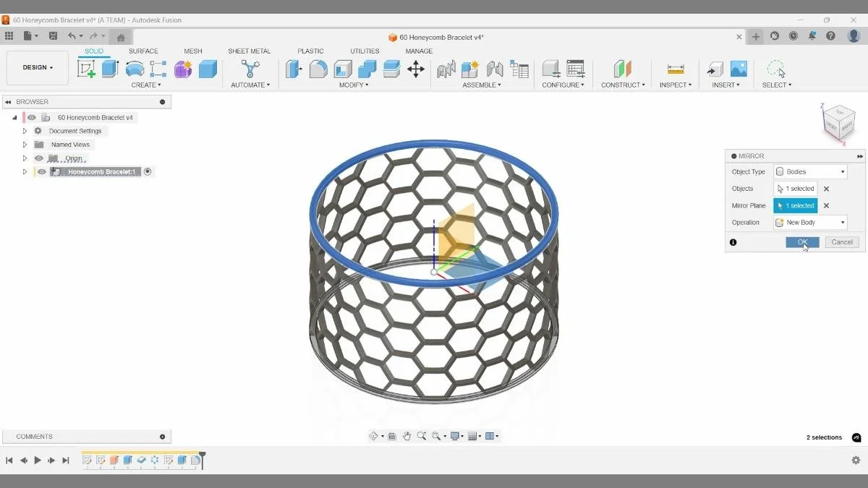
Task: Select the Fillet tool
Action: pyautogui.click(x=318, y=69)
